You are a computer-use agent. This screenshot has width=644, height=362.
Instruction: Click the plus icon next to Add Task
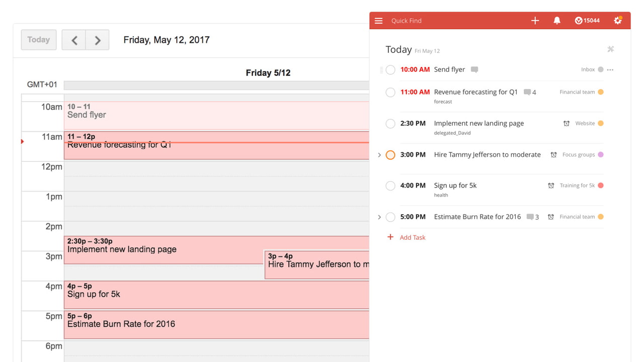coord(390,237)
